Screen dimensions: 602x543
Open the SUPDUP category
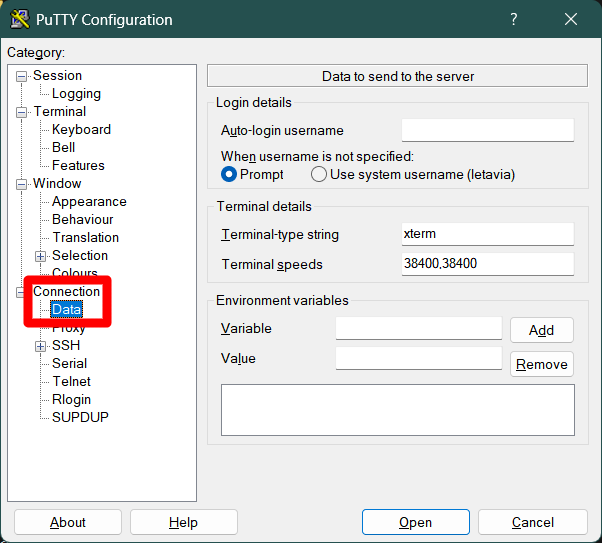point(80,417)
